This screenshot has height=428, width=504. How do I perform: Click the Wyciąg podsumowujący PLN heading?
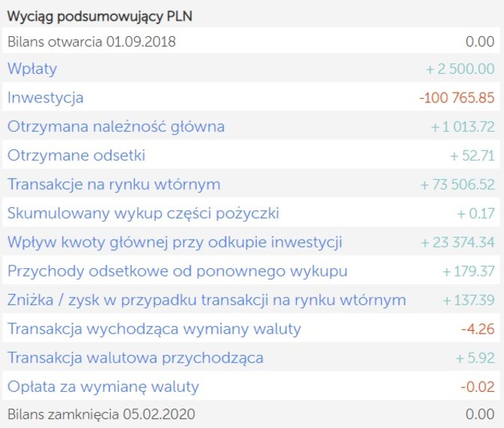point(99,16)
